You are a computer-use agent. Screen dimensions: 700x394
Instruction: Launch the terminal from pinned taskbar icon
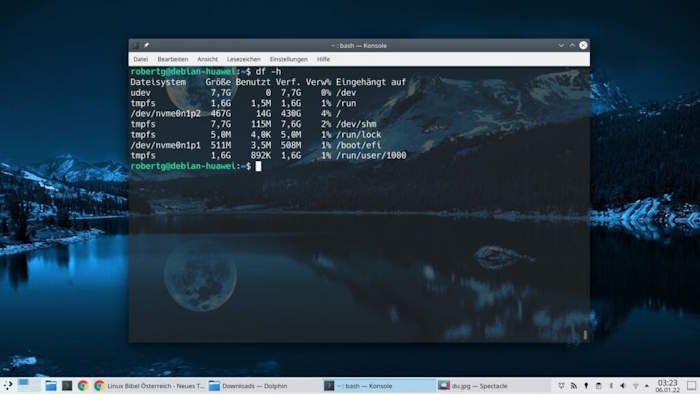[x=67, y=386]
